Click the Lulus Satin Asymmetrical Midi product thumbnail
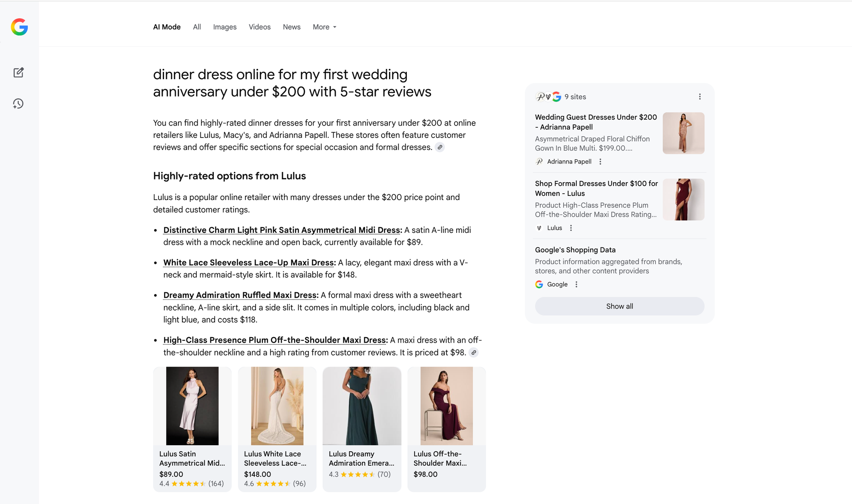The image size is (852, 504). click(192, 406)
